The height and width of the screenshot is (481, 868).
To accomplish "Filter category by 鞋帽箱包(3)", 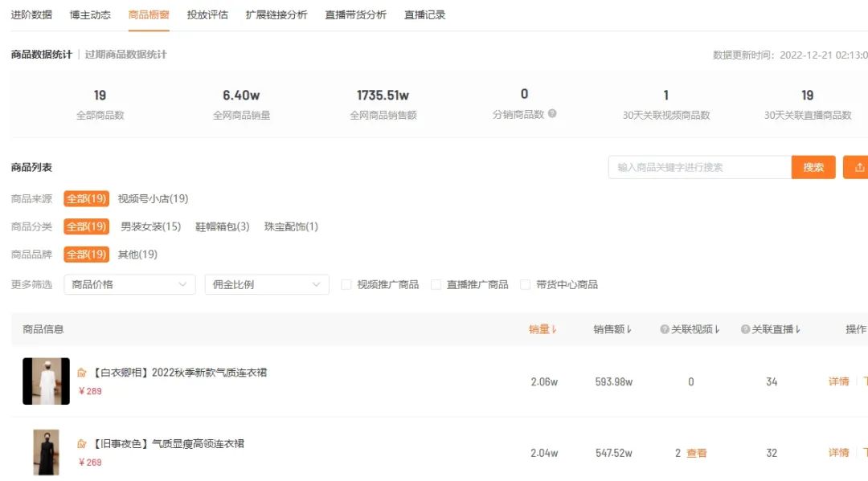I will (x=223, y=226).
